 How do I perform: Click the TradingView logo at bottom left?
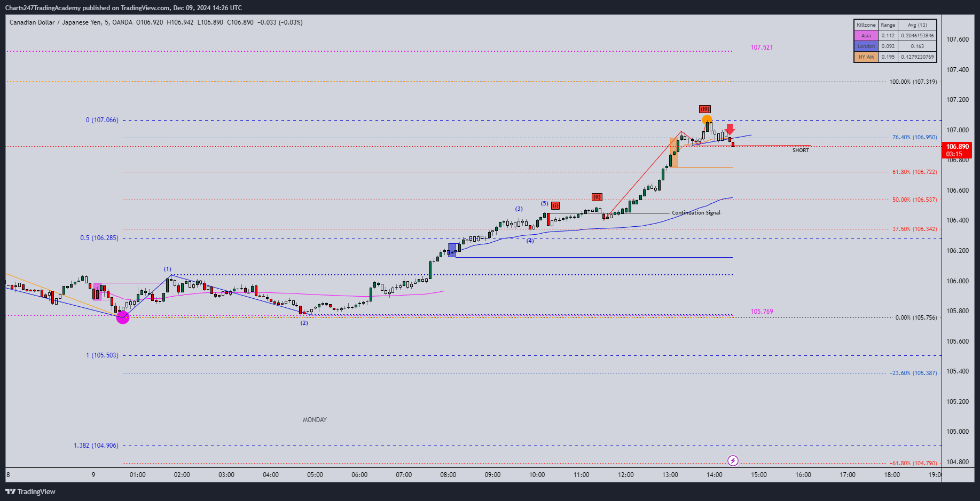(30, 491)
